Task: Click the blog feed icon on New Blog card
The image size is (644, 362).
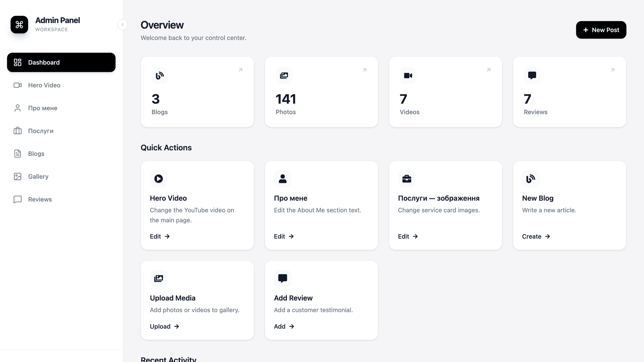Action: click(531, 179)
